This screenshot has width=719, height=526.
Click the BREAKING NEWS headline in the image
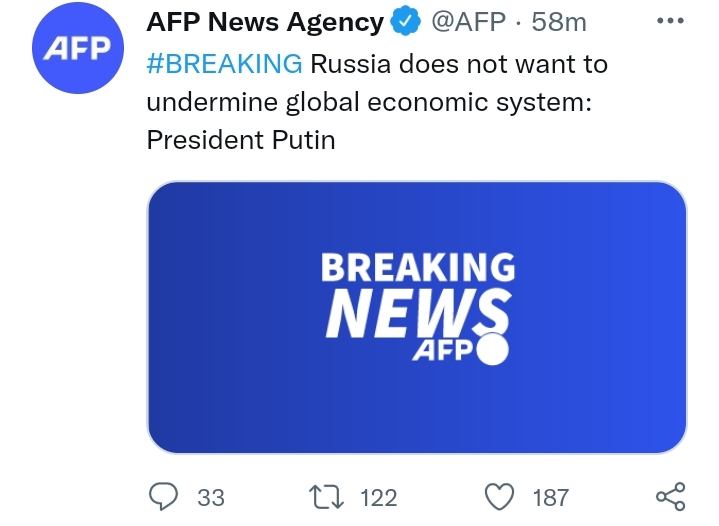click(x=417, y=297)
